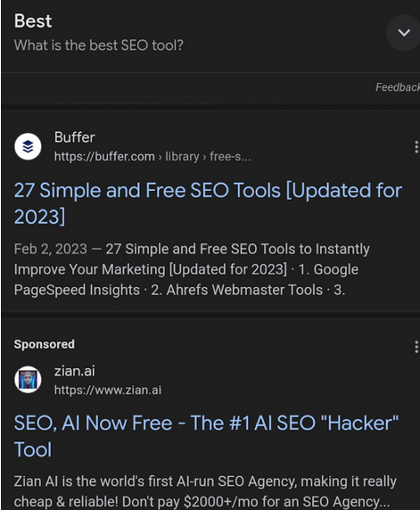Click the Sponsored label

[x=45, y=344]
